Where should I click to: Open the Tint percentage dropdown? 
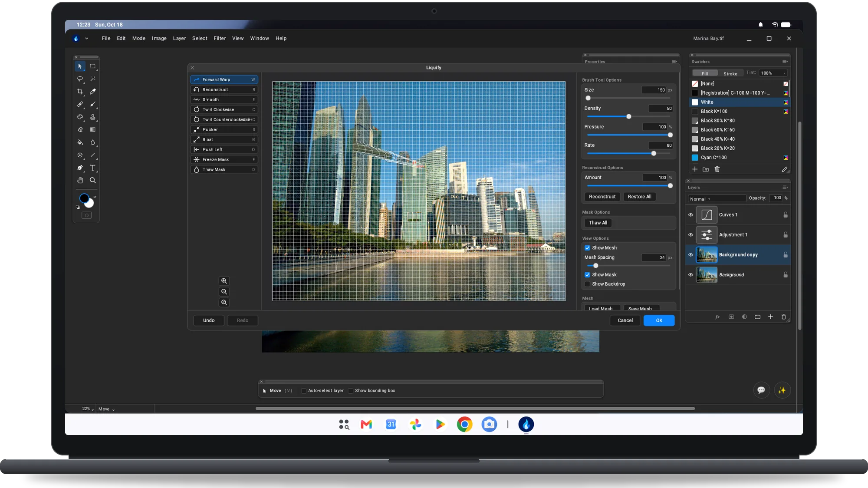tap(773, 73)
